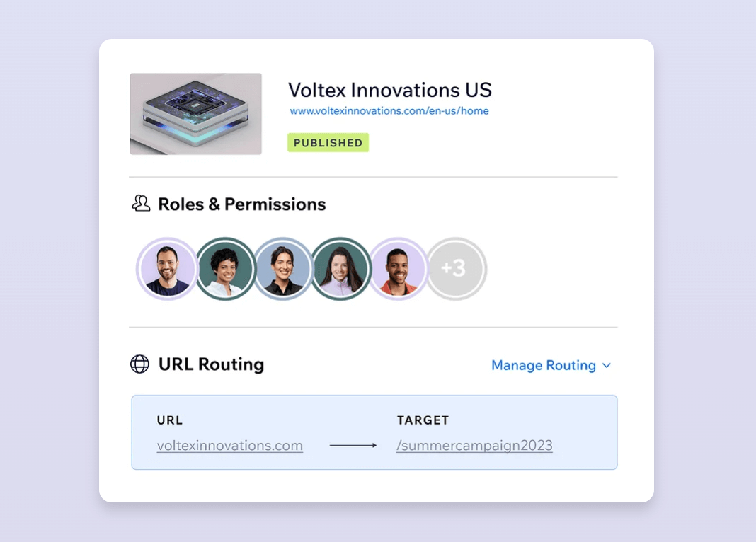Open the voltexinnovations.com routing URL
The height and width of the screenshot is (542, 756).
point(230,446)
